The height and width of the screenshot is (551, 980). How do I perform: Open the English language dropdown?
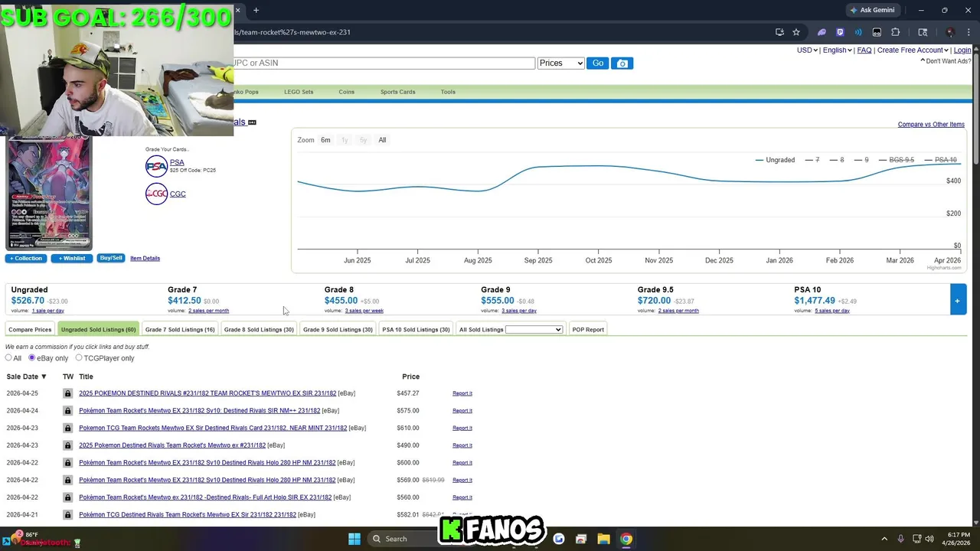point(837,51)
